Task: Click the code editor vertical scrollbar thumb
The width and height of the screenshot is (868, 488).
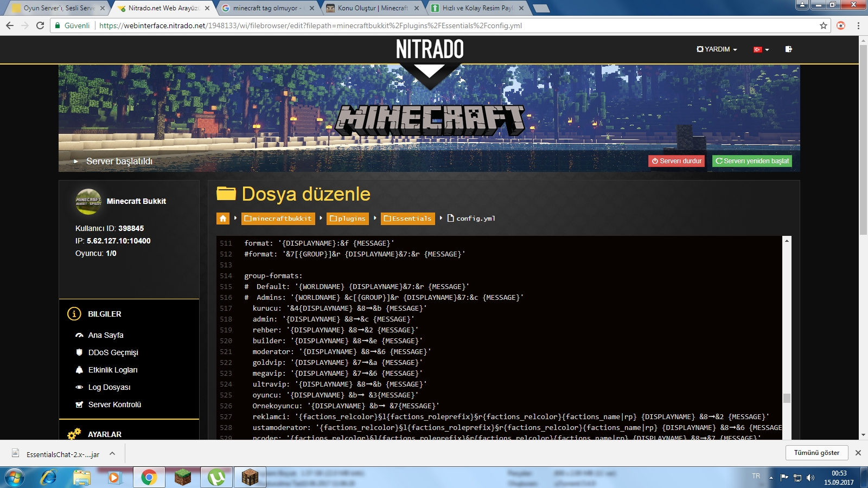Action: [787, 398]
